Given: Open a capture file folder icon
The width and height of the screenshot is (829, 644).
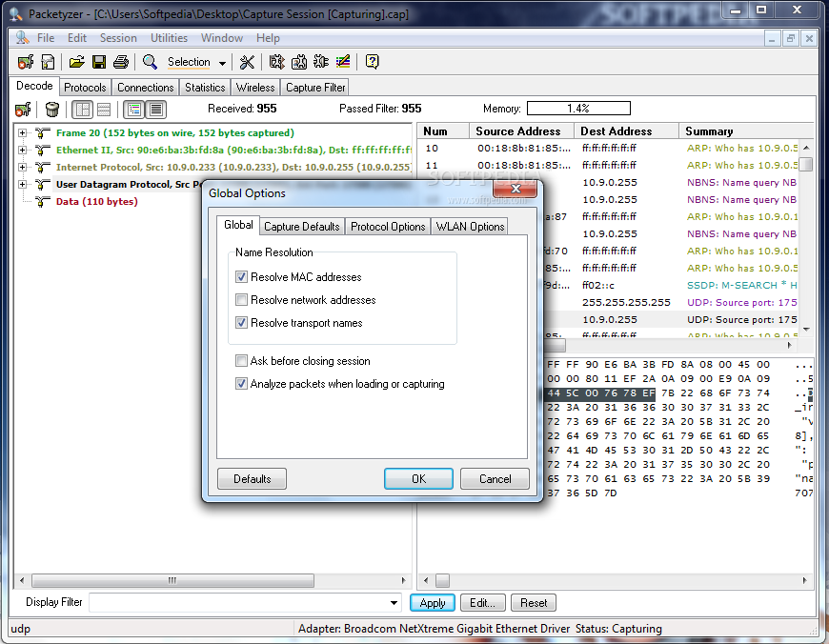Looking at the screenshot, I should coord(76,62).
